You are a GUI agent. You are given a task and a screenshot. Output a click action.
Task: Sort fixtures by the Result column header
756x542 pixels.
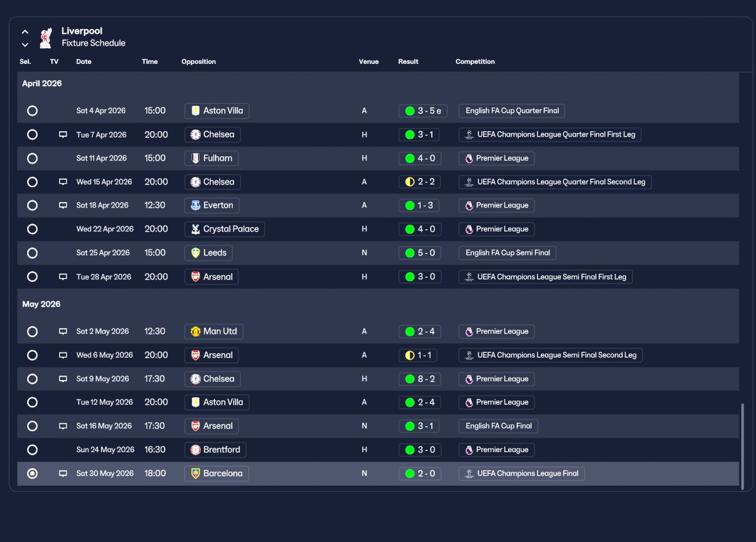pos(408,61)
